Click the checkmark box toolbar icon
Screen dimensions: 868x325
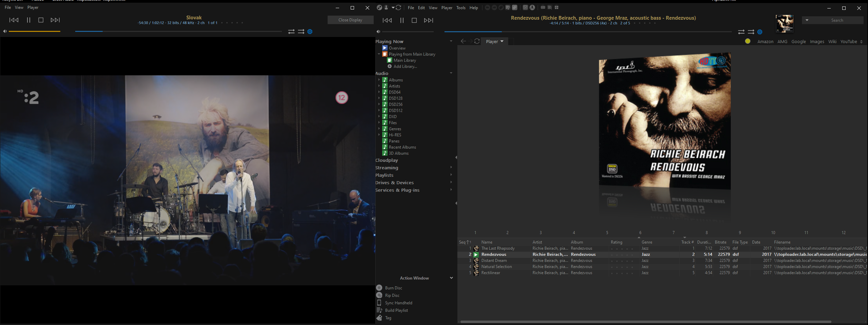(x=525, y=7)
